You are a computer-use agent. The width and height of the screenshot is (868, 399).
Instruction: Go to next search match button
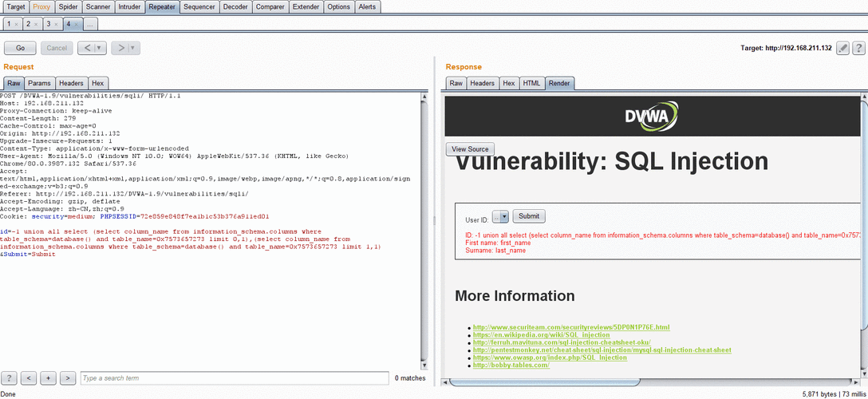click(68, 378)
